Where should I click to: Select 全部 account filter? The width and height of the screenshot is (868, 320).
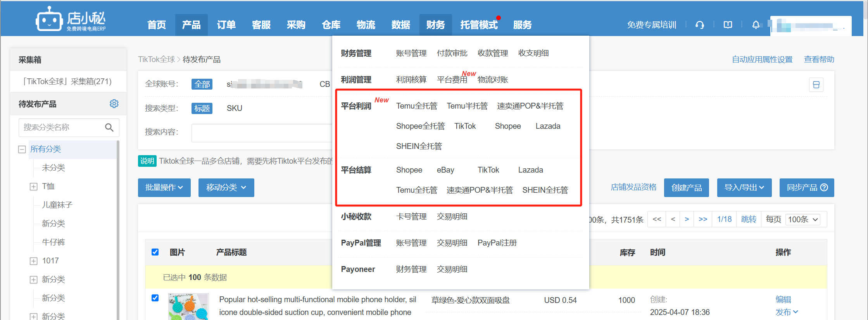202,84
